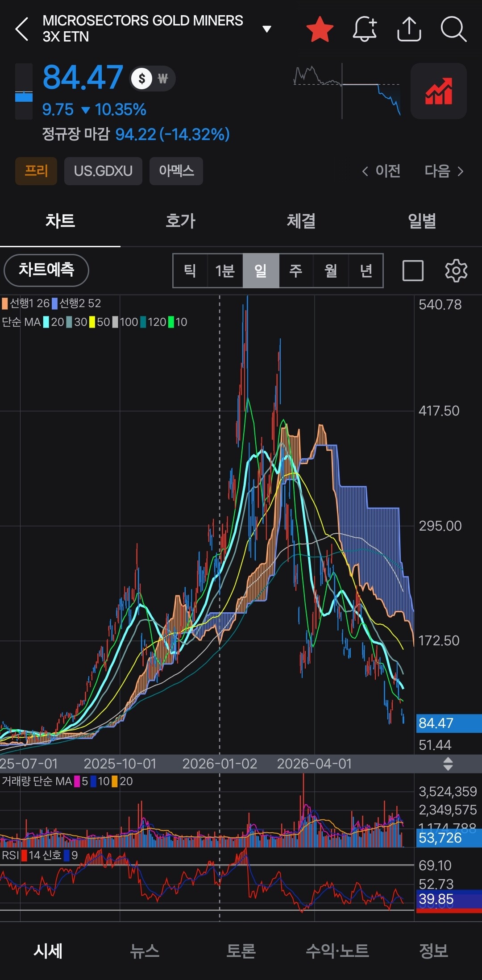Tap the share upload icon

tap(409, 29)
